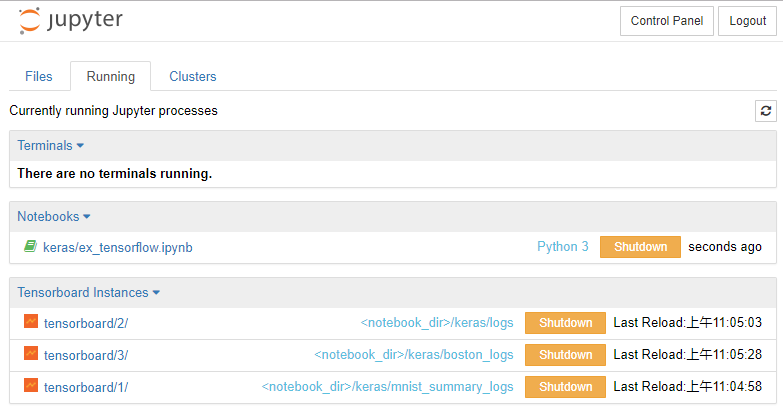Shut down tensorboard/2/ instance
The image size is (783, 415).
coord(565,323)
